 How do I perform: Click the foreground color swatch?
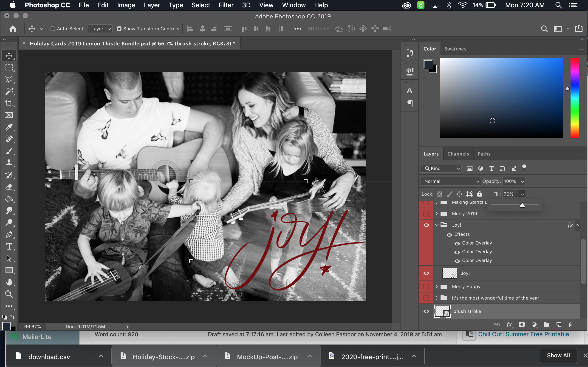point(428,64)
